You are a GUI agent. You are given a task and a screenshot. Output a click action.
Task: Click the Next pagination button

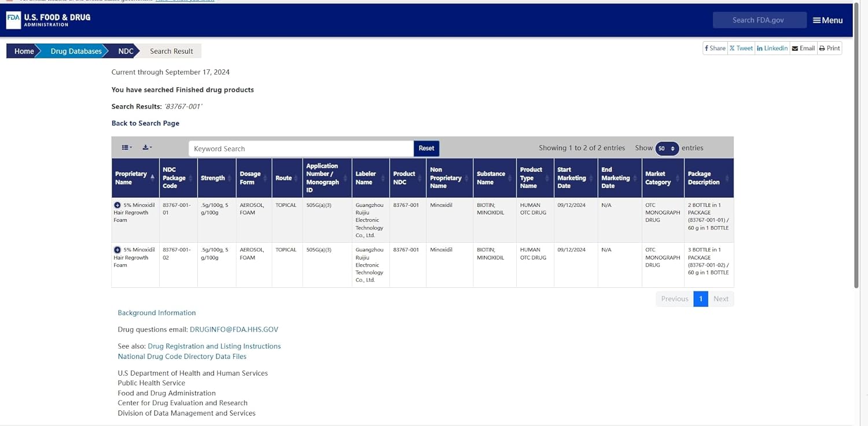(721, 299)
